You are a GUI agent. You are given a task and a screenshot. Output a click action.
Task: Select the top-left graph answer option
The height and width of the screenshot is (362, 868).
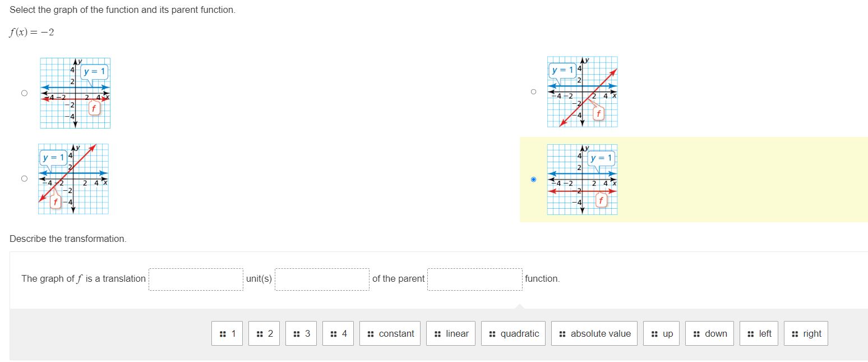(x=24, y=93)
